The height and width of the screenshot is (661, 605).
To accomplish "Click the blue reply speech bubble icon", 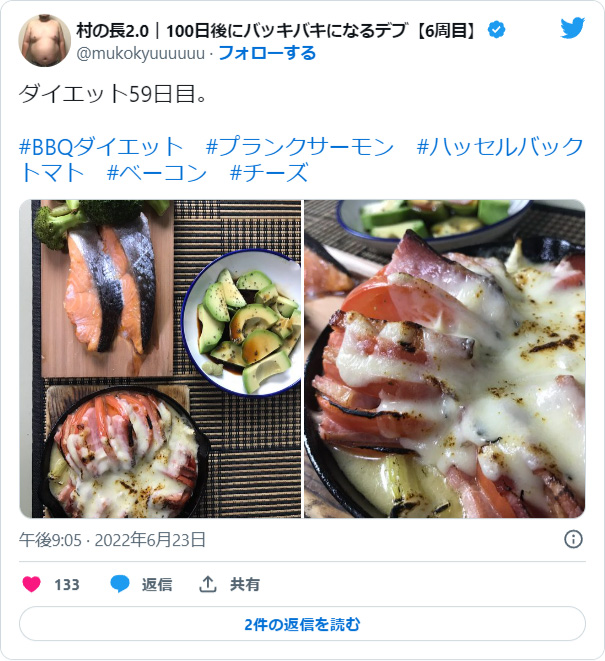I will coord(120,584).
